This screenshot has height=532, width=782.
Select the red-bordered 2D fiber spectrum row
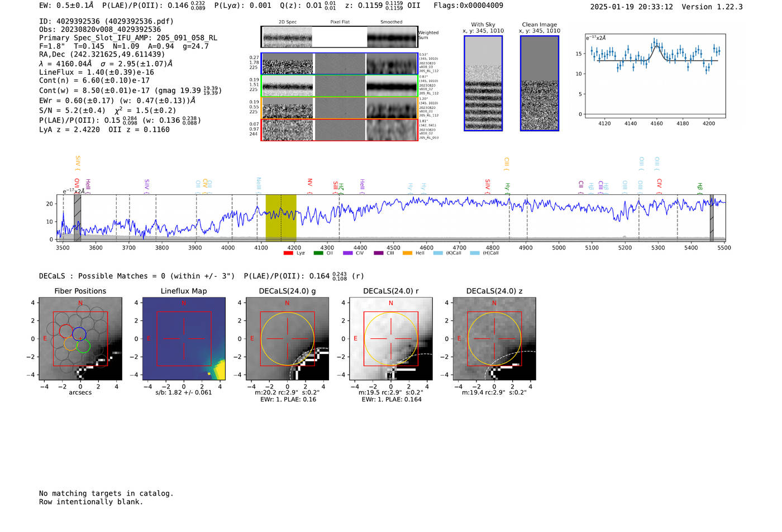click(x=340, y=130)
